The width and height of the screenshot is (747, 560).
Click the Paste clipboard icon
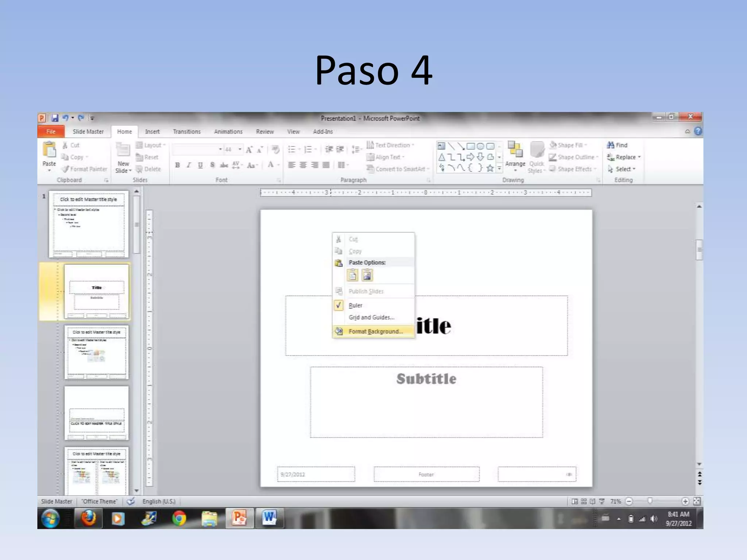click(49, 150)
